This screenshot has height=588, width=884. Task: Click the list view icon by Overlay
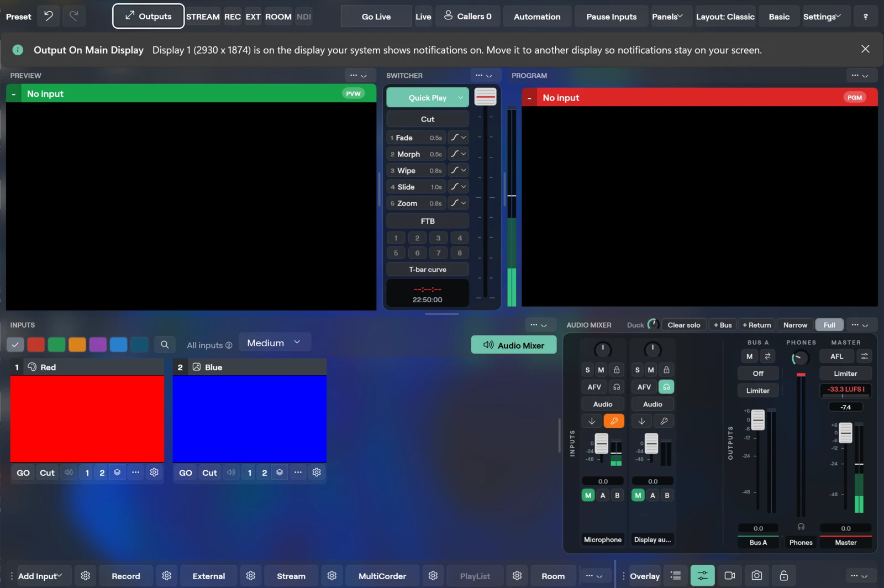click(676, 576)
